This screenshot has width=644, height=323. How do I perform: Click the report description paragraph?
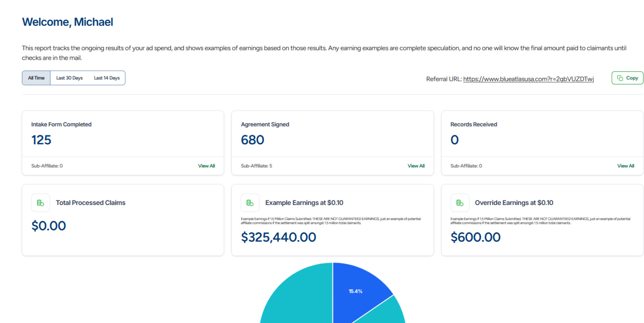(324, 53)
